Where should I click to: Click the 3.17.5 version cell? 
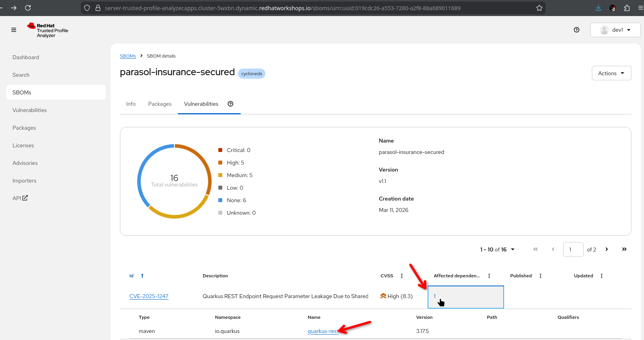click(423, 331)
